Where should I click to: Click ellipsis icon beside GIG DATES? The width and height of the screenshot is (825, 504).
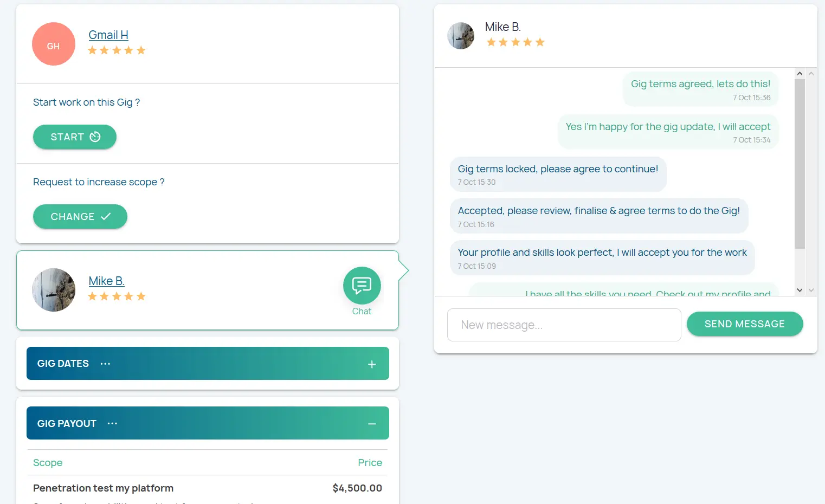pyautogui.click(x=105, y=364)
